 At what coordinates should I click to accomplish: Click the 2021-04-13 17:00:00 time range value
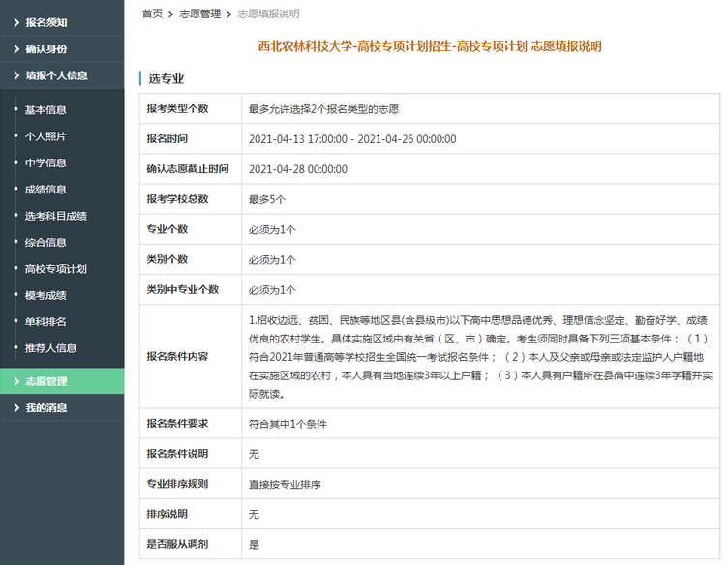[x=352, y=139]
